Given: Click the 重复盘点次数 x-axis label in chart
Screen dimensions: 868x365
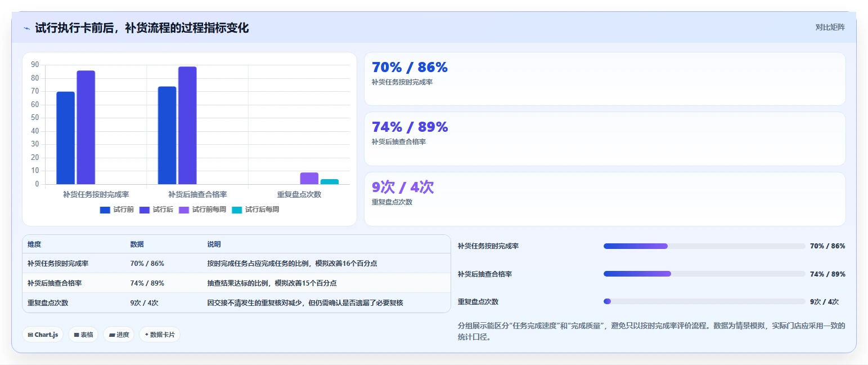Looking at the screenshot, I should [299, 194].
